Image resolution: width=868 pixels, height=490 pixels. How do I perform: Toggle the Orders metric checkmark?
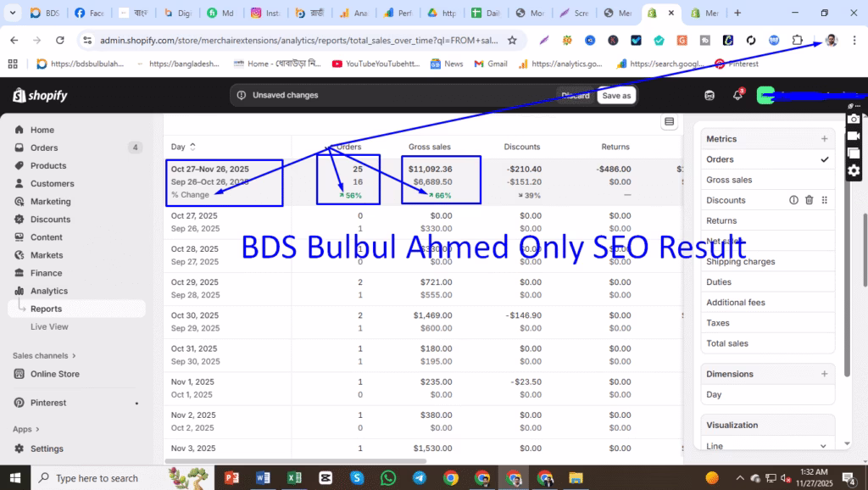823,159
